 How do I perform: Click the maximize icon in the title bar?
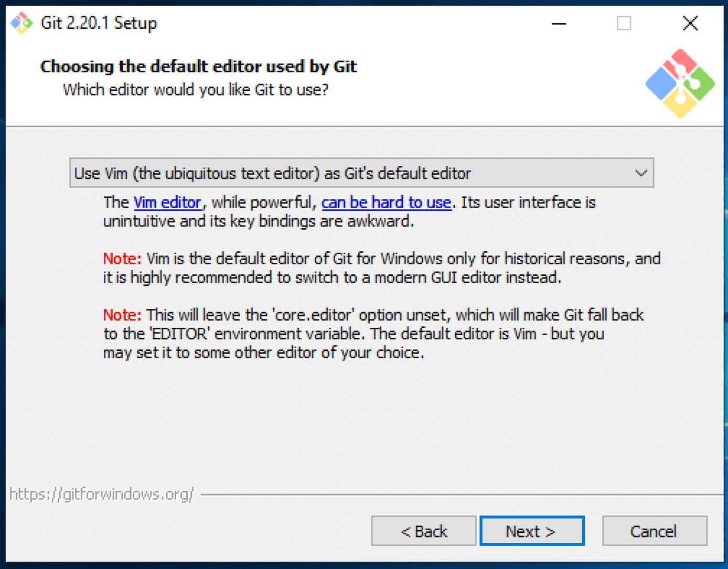(624, 24)
